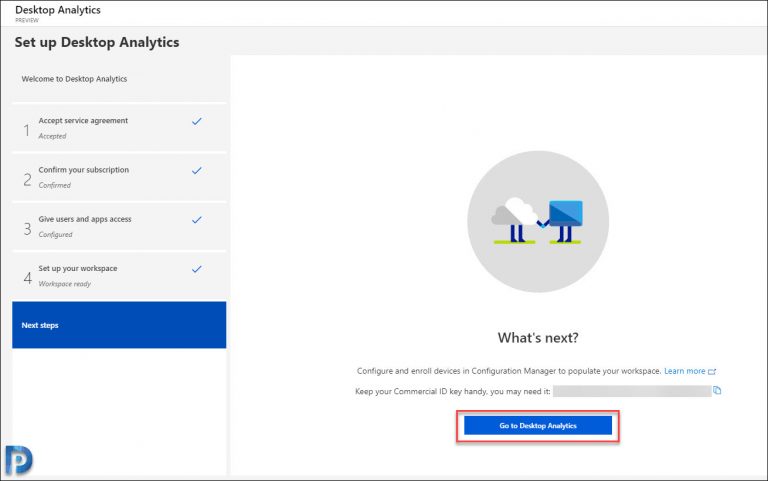
Task: Click the PREVIEW label under the title
Action: pyautogui.click(x=26, y=21)
